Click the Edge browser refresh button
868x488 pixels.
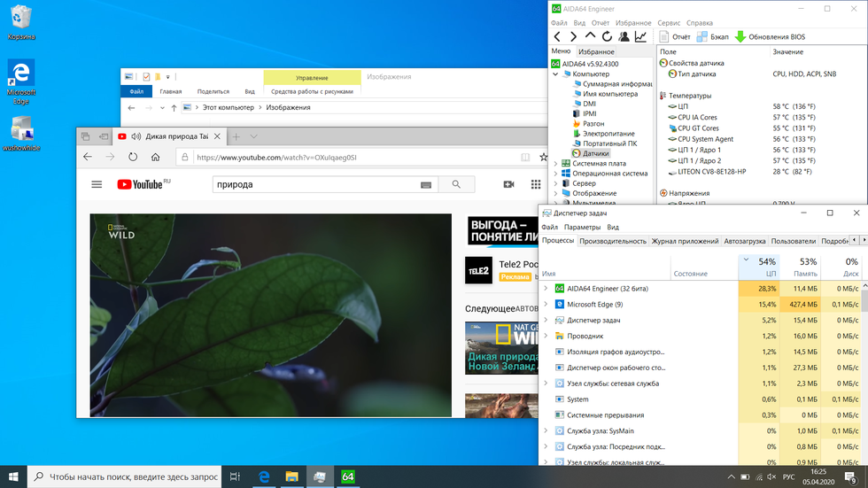(x=133, y=157)
